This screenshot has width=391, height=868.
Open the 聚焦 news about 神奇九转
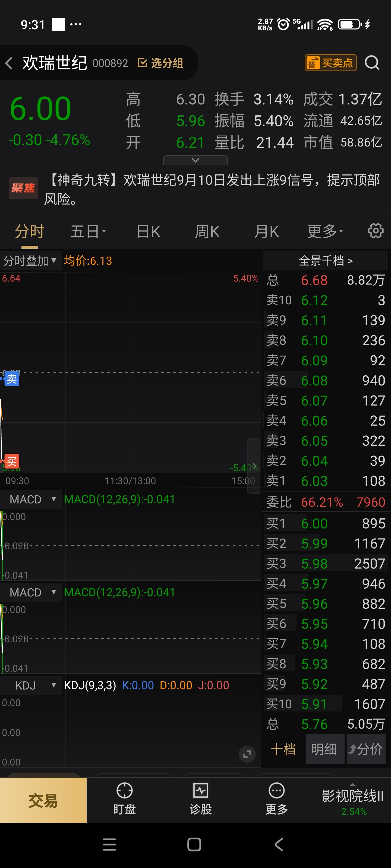click(x=195, y=189)
